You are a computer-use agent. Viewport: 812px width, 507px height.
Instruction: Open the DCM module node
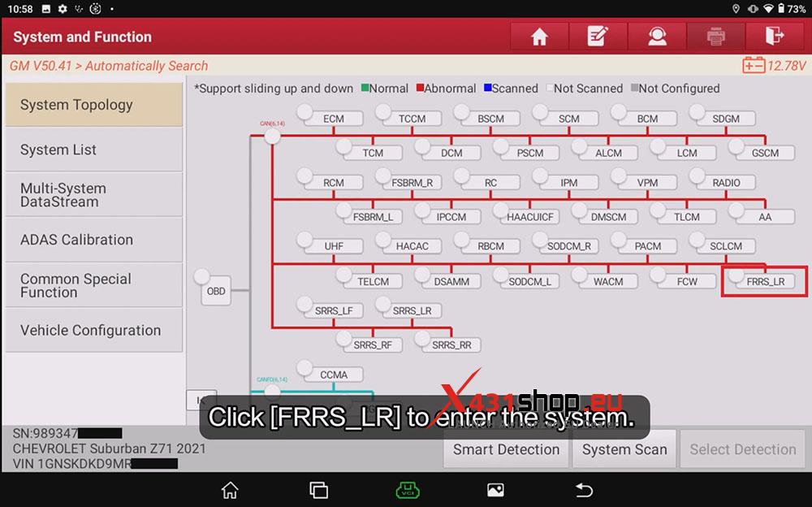[x=451, y=153]
